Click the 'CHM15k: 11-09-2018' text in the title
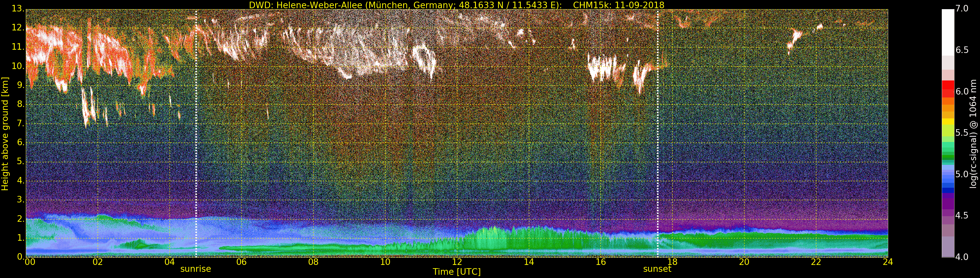Screen dimensions: 980x278 coord(619,5)
